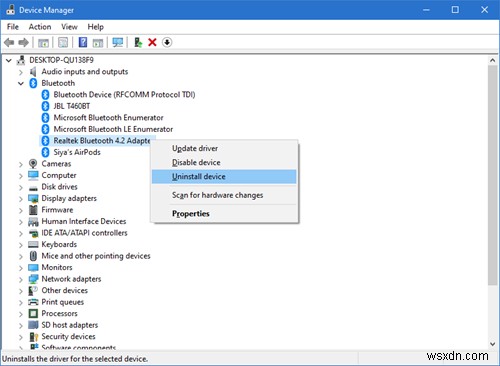Collapse the DESKTOP-QU138F9 root node
The height and width of the screenshot is (366, 500).
tap(9, 60)
